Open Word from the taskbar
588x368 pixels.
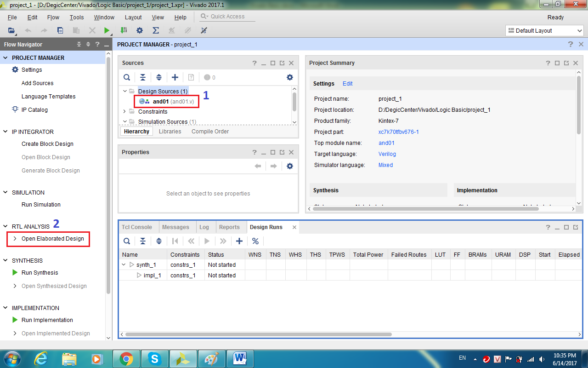240,359
